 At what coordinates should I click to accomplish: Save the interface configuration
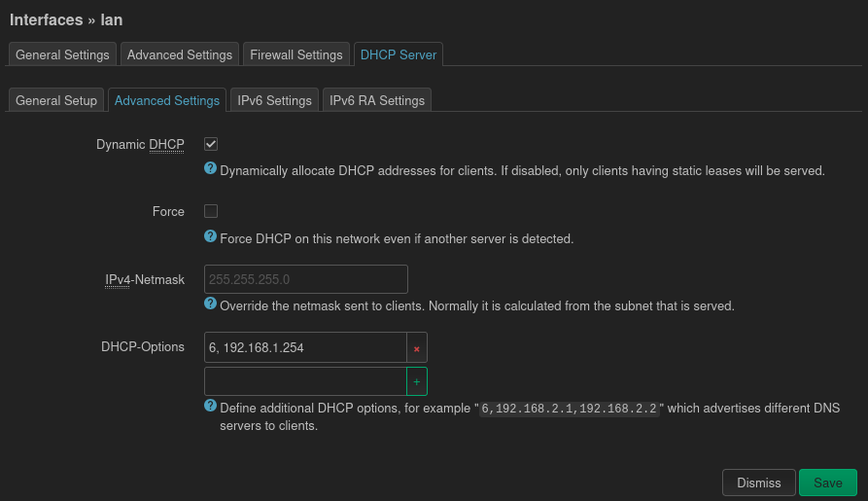tap(828, 483)
